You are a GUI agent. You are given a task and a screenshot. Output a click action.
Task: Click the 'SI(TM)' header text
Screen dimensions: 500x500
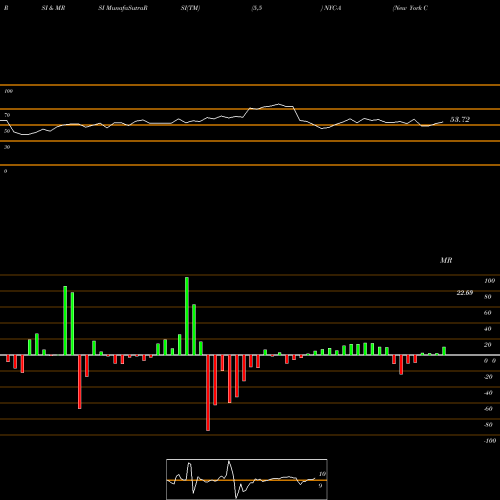pos(190,8)
